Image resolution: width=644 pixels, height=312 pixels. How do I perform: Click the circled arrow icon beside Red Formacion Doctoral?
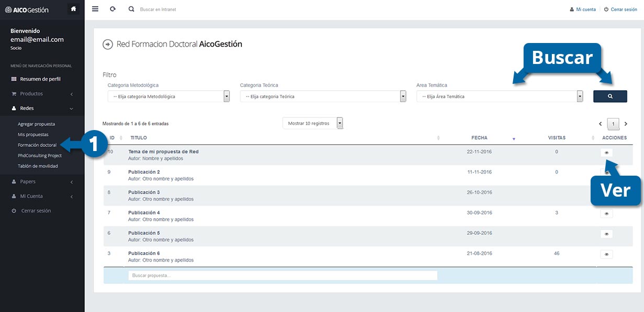[107, 45]
